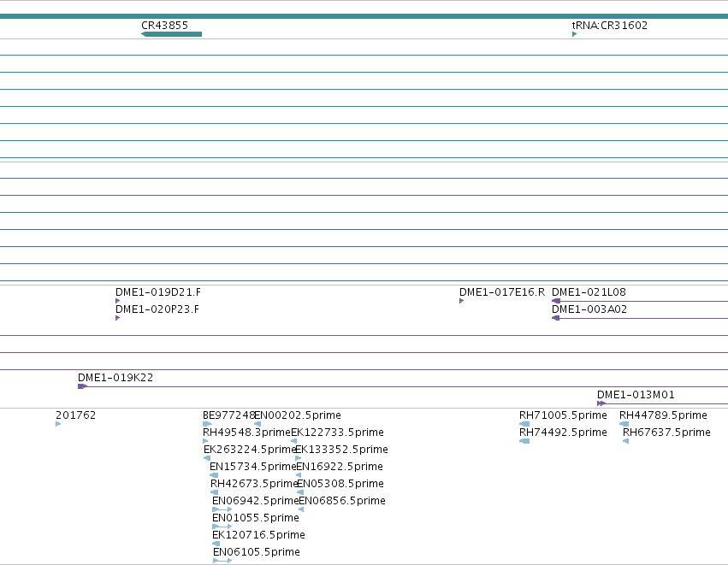
Task: Click the EK133352.5prime arrow glyph
Action: [298, 458]
